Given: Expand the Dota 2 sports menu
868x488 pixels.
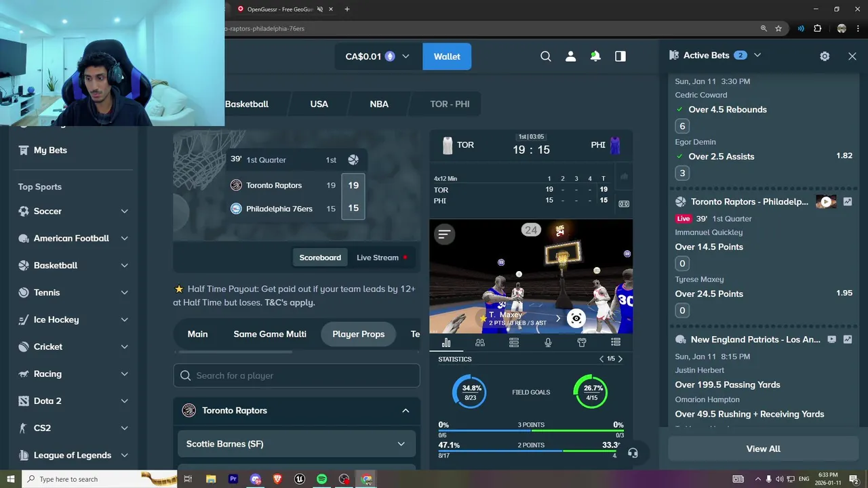Looking at the screenshot, I should 124,401.
